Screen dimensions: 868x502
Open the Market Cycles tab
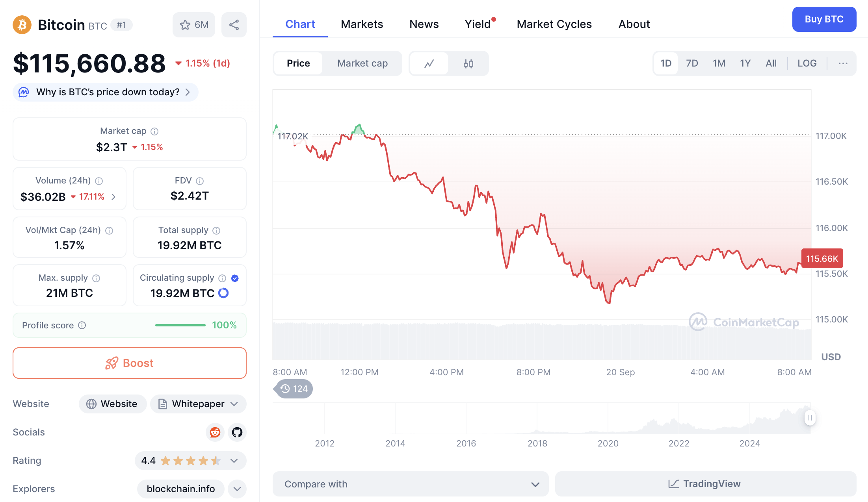(x=554, y=24)
